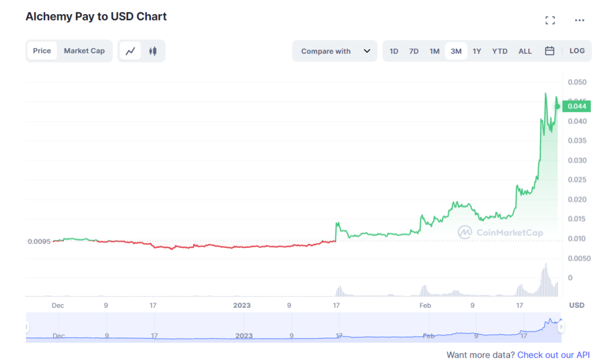Screen dimensions: 601x364
Task: Click the CoinMarketCap watermark logo
Action: tap(500, 232)
